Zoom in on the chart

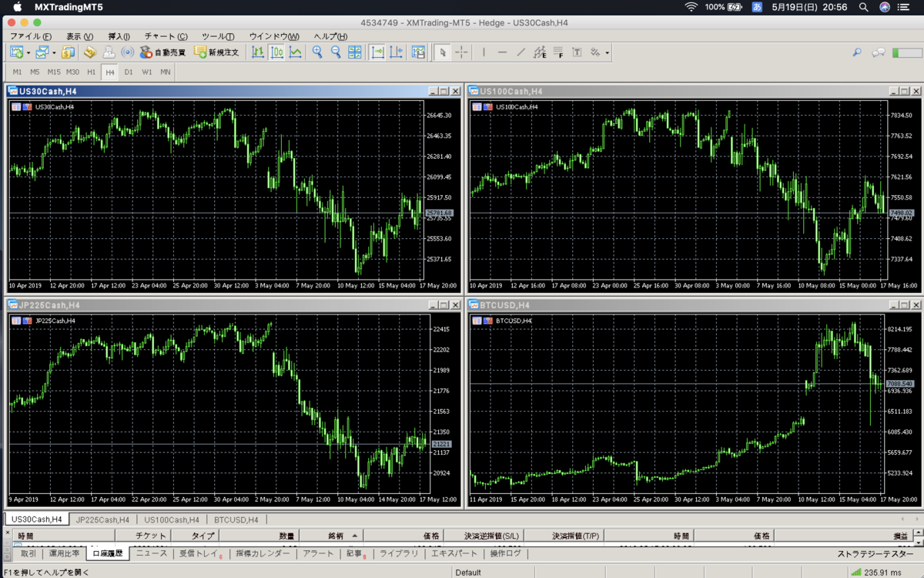point(317,52)
